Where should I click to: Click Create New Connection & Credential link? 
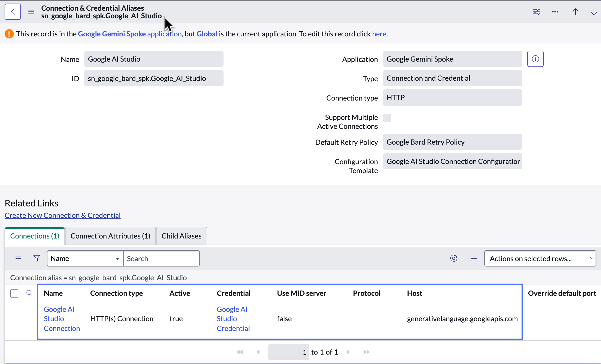click(63, 215)
